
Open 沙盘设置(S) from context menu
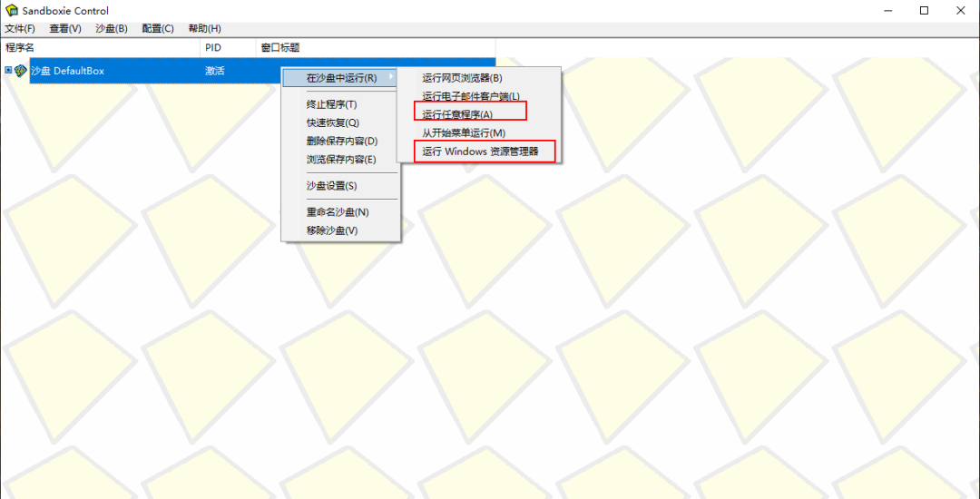coord(331,186)
